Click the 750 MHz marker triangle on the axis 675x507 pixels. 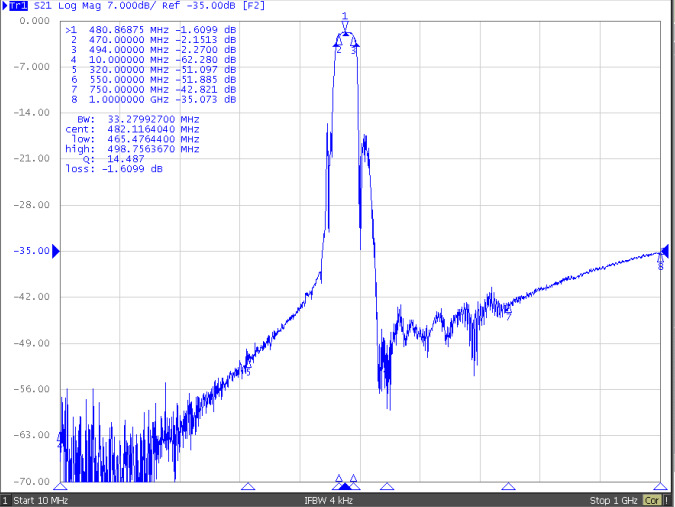click(508, 486)
